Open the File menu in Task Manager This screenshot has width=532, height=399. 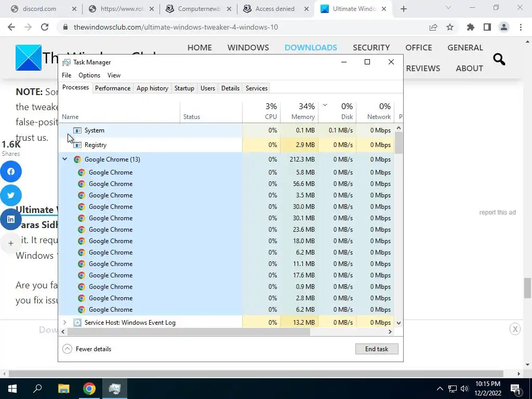tap(66, 75)
